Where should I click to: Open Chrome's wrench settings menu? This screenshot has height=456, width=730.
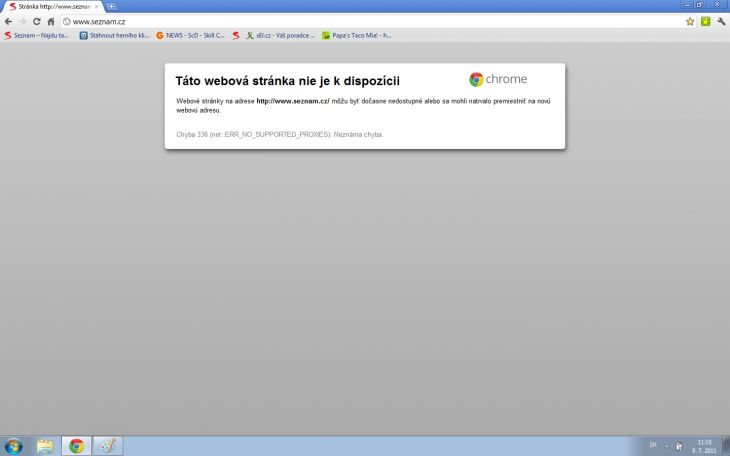[722, 21]
